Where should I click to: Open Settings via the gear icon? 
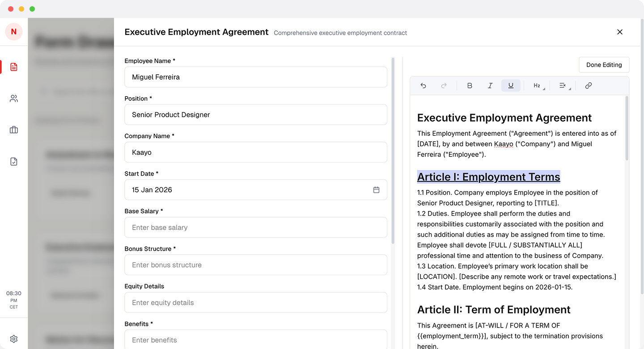(13, 339)
